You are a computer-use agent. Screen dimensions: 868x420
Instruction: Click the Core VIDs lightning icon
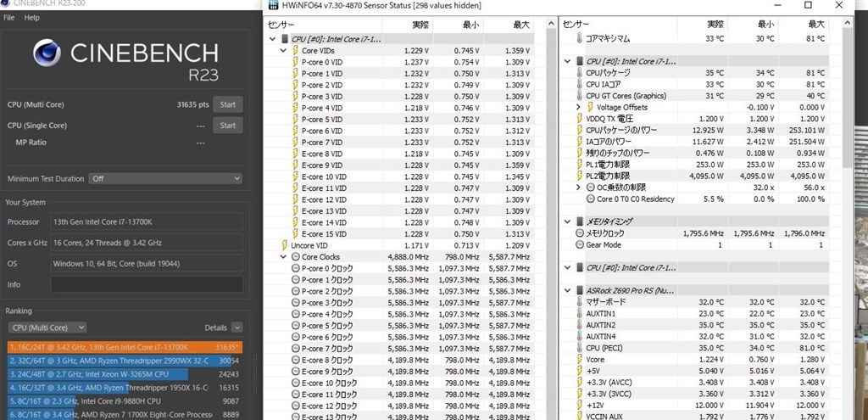(296, 50)
